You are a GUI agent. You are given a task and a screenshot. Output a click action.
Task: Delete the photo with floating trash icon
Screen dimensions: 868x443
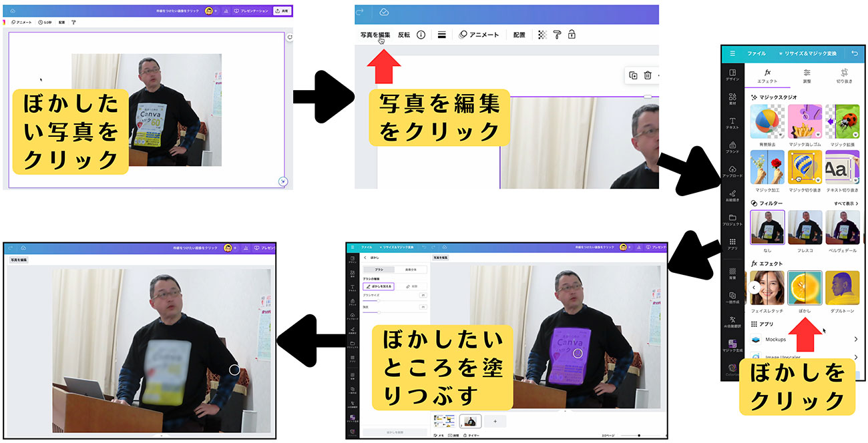(x=648, y=75)
